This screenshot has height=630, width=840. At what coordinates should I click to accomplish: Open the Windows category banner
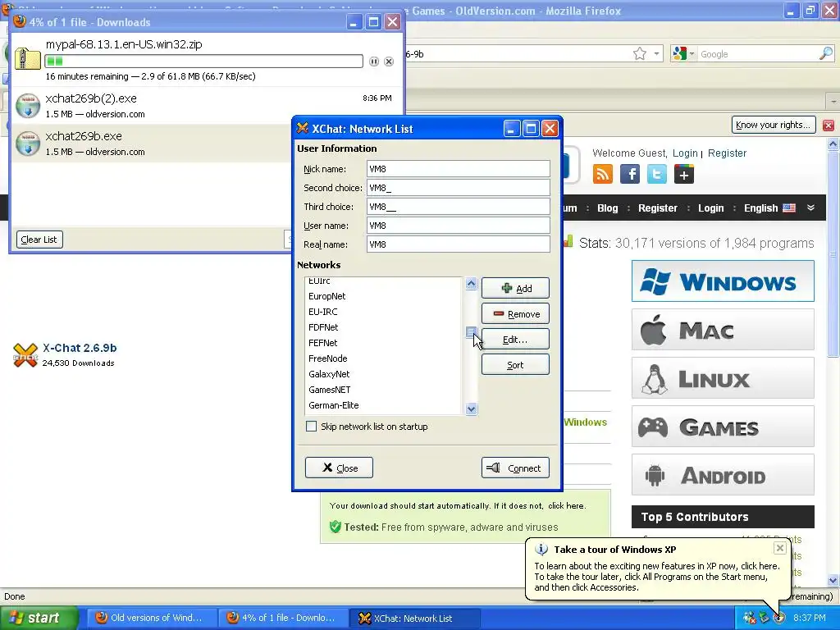(x=723, y=281)
